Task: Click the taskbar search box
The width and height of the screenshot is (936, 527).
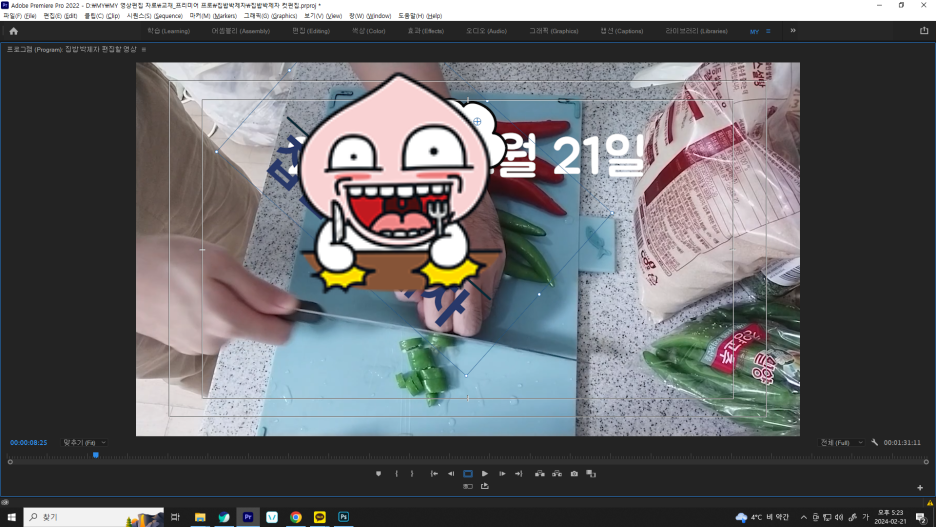Action: 94,517
